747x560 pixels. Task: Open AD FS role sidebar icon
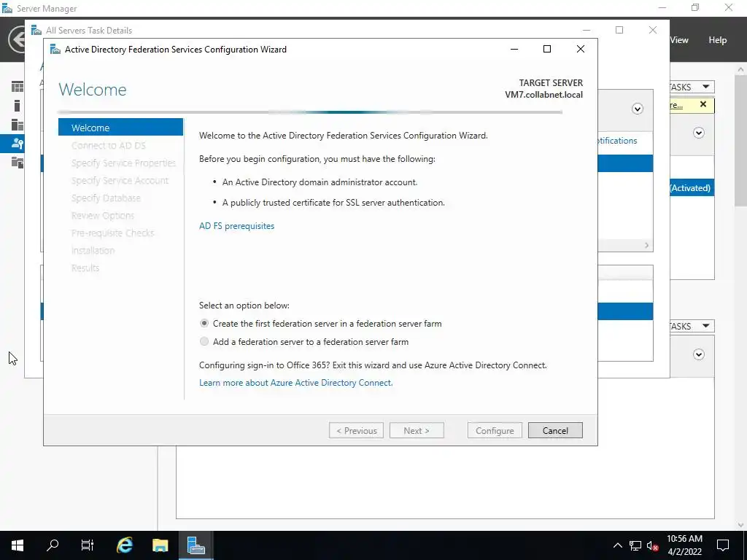pyautogui.click(x=18, y=144)
